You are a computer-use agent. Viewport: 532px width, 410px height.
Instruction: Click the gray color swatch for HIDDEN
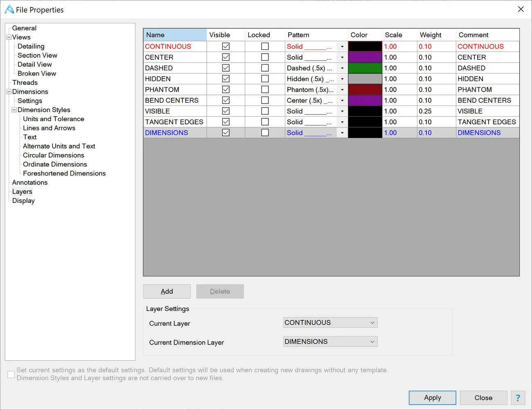pos(365,79)
